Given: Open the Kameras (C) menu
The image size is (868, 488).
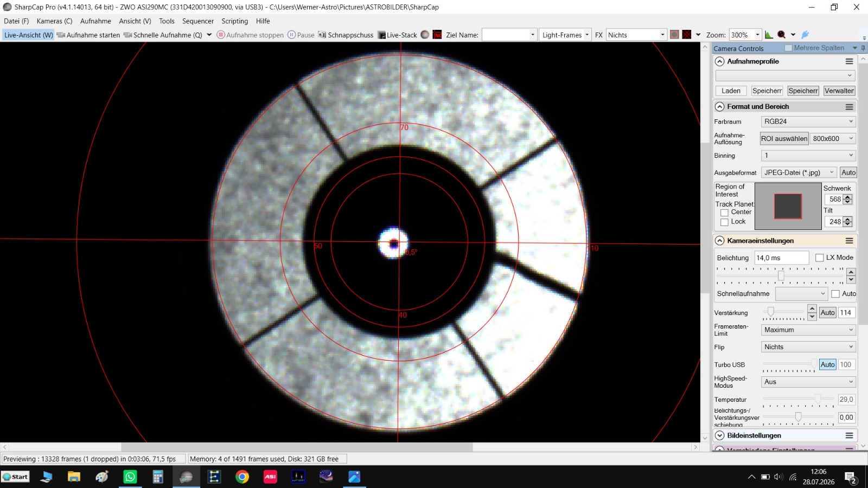Looking at the screenshot, I should [x=54, y=21].
